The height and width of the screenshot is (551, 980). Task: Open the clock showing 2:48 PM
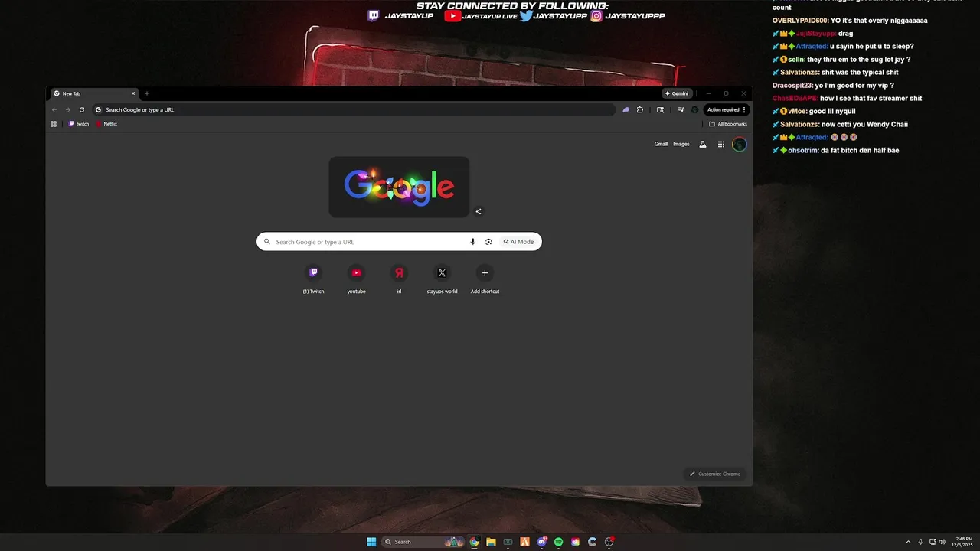963,542
